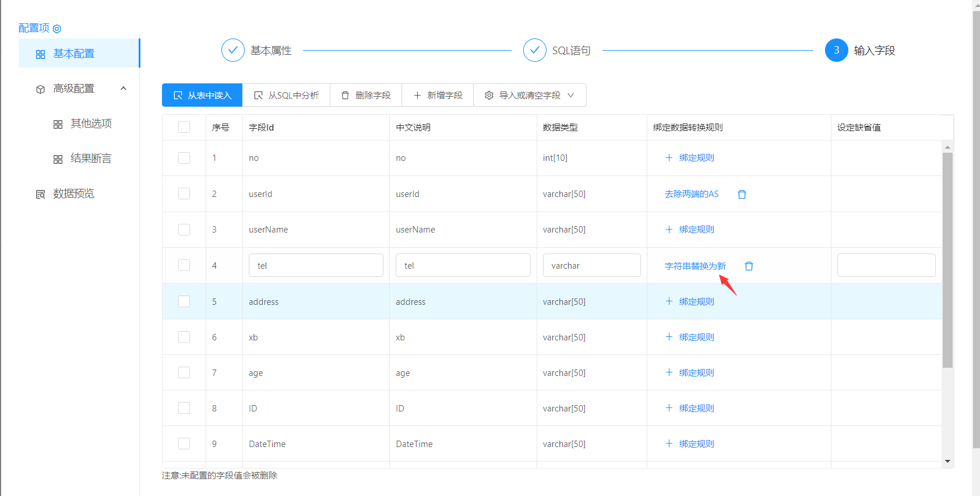Click the tel 字段Id input field

click(x=316, y=265)
